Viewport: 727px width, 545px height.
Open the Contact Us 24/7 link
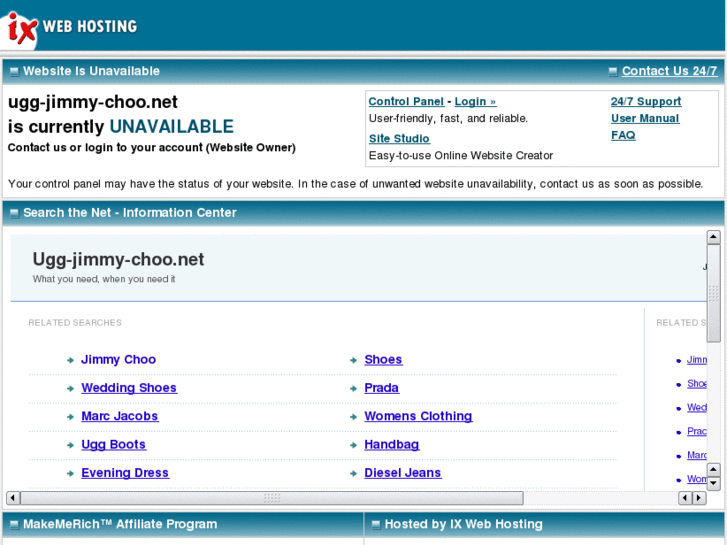tap(669, 71)
